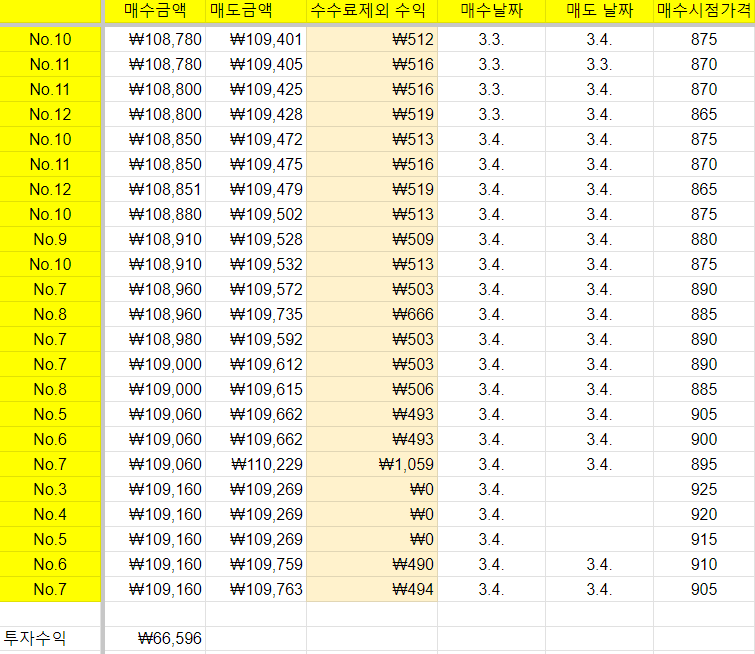Image resolution: width=755 pixels, height=654 pixels.
Task: Click the buy amount cell ₩108,980
Action: pyautogui.click(x=155, y=340)
